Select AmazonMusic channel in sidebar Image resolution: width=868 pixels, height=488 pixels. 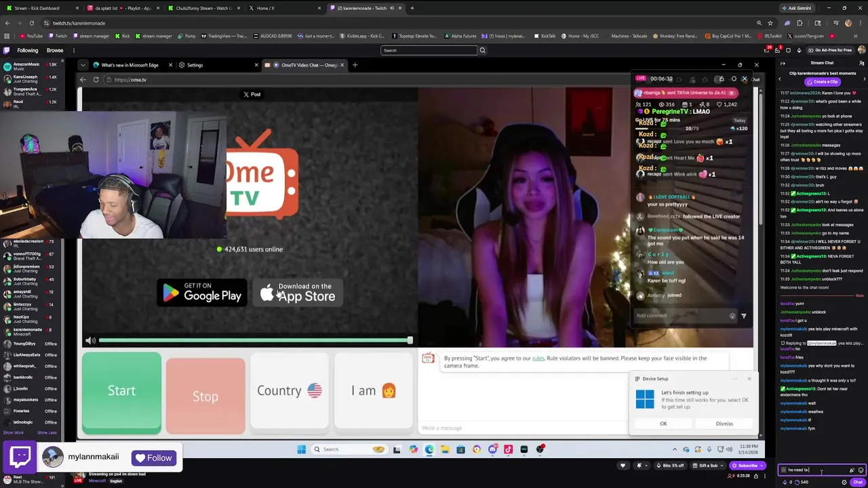(31, 66)
